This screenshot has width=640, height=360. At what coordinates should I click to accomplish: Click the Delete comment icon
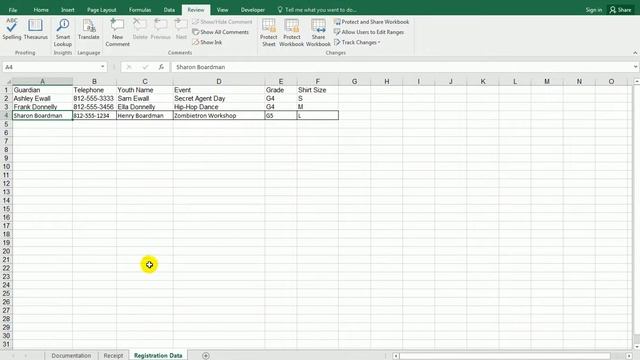click(140, 29)
